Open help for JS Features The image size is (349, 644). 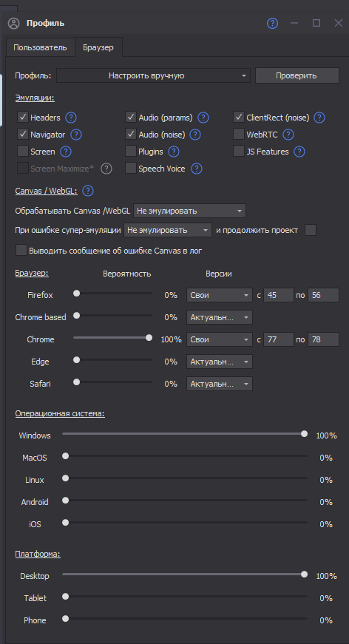[x=299, y=152]
